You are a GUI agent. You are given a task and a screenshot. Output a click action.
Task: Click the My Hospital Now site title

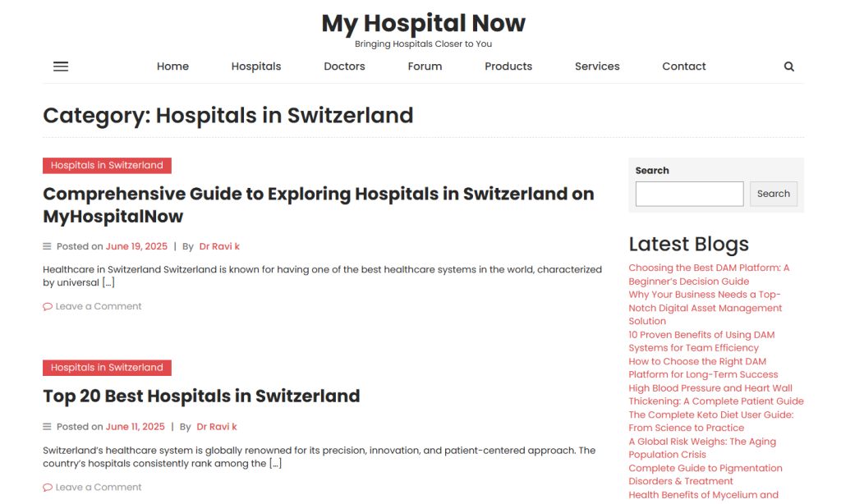(x=423, y=23)
